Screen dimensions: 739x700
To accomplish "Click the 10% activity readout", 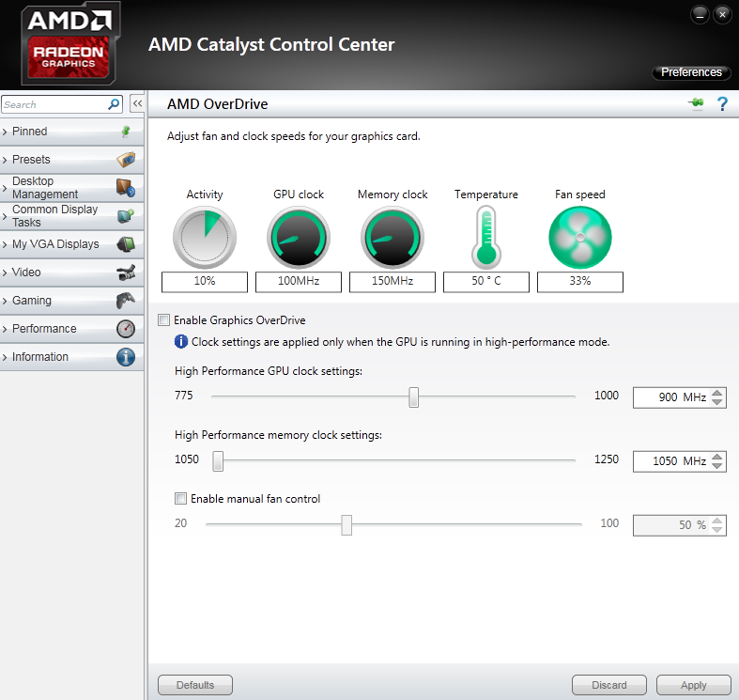I will pyautogui.click(x=205, y=282).
